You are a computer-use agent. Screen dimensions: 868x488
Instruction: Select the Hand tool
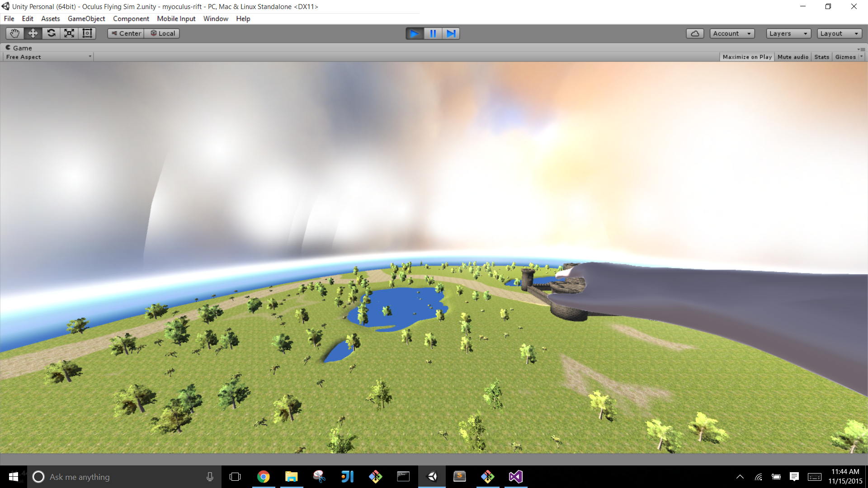click(x=14, y=33)
